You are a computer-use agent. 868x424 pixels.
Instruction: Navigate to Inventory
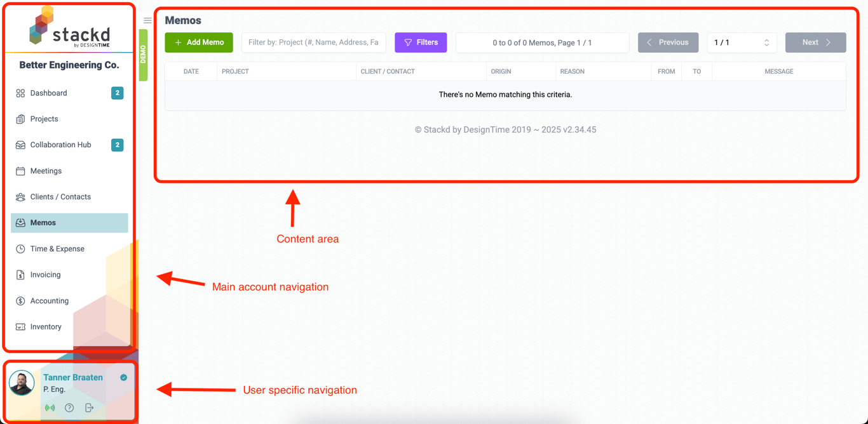tap(69, 327)
